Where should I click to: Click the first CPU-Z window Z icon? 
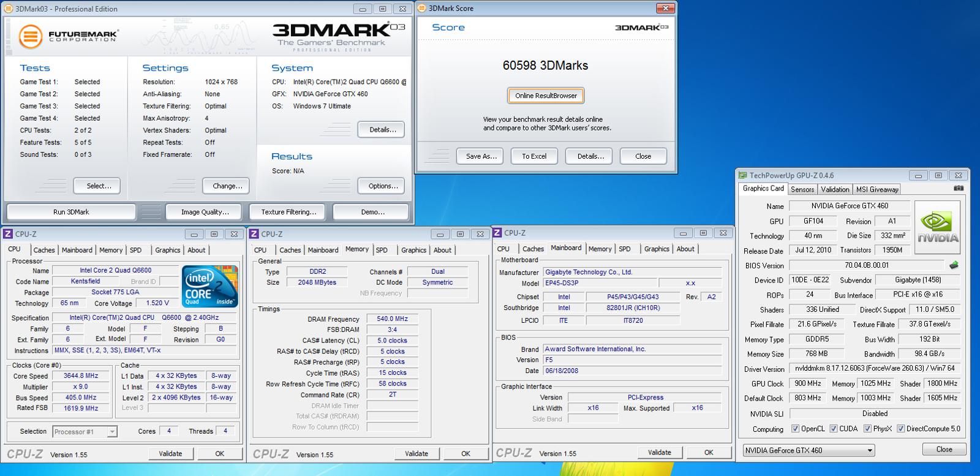tap(7, 234)
